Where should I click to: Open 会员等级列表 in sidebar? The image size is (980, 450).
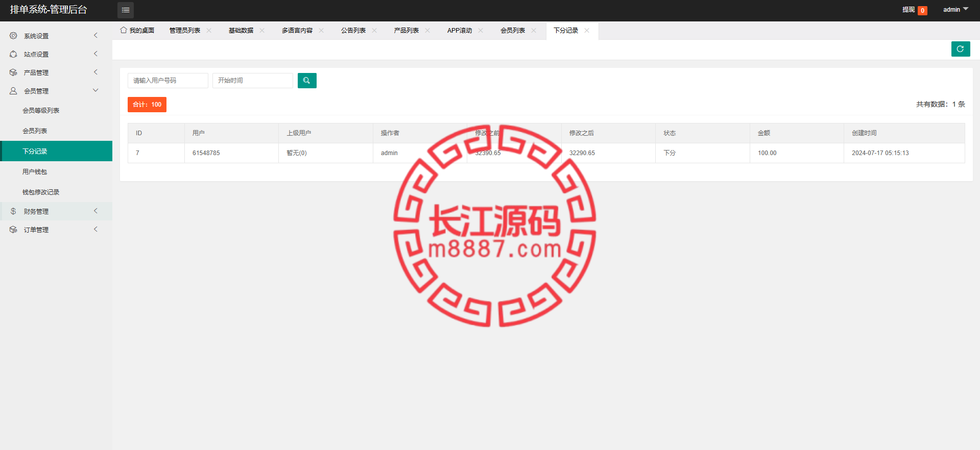tap(56, 110)
